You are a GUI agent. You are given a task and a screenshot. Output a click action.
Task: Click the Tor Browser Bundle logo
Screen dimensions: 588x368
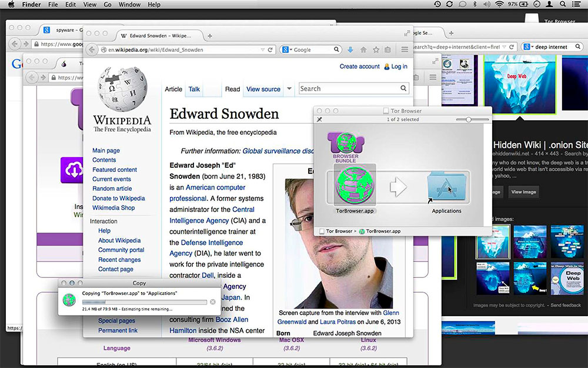(x=346, y=147)
